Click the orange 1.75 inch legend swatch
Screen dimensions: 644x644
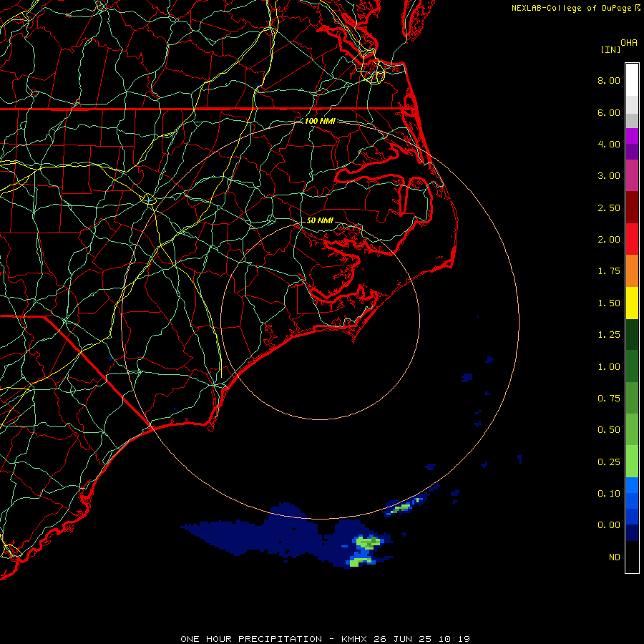click(632, 271)
